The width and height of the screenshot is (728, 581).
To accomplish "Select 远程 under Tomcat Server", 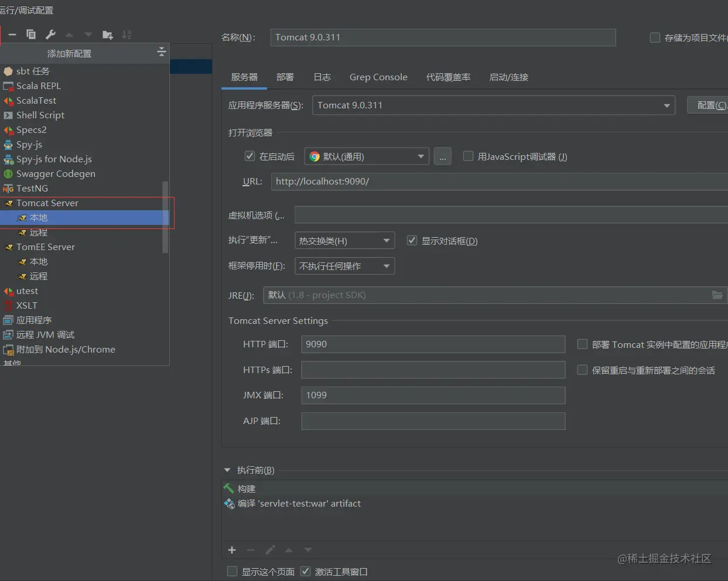I will pyautogui.click(x=85, y=232).
